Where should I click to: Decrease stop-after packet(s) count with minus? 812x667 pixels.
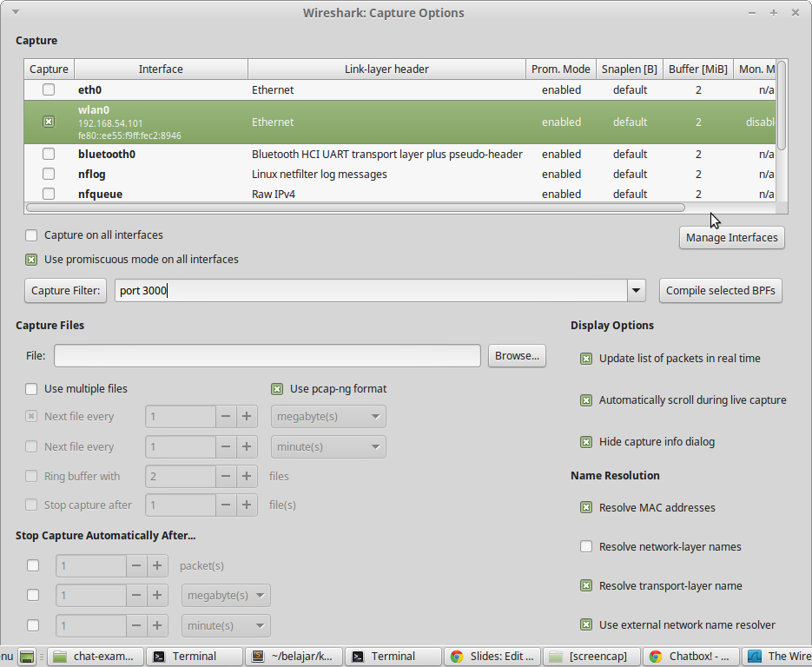pos(136,565)
